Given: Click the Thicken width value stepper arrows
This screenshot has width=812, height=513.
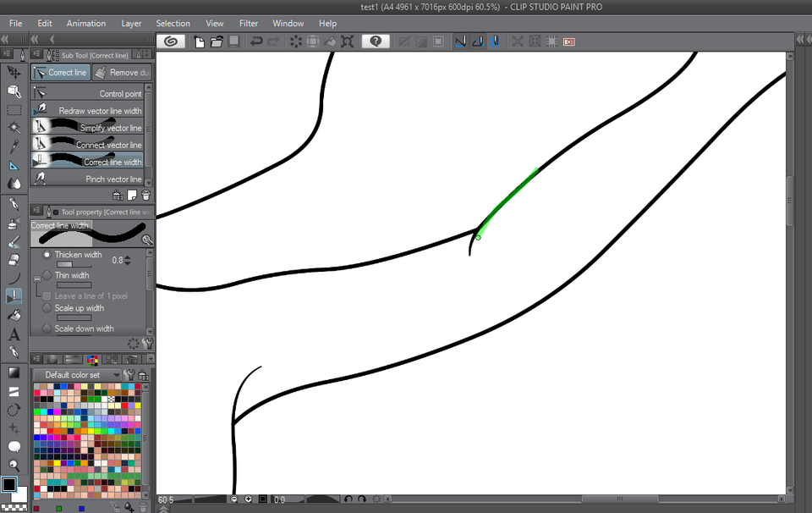Looking at the screenshot, I should click(x=128, y=261).
